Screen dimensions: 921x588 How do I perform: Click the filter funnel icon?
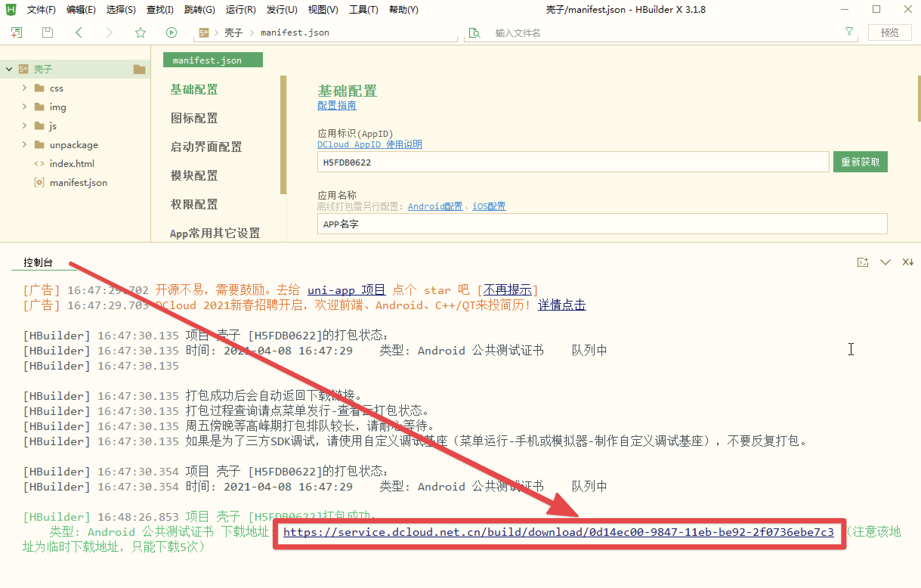coord(849,32)
